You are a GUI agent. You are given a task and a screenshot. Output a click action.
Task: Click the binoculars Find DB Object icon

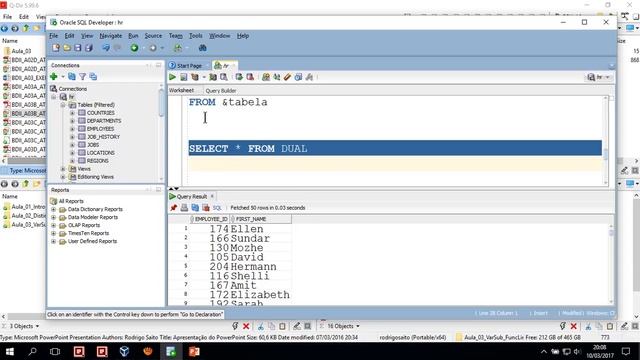pos(202,48)
